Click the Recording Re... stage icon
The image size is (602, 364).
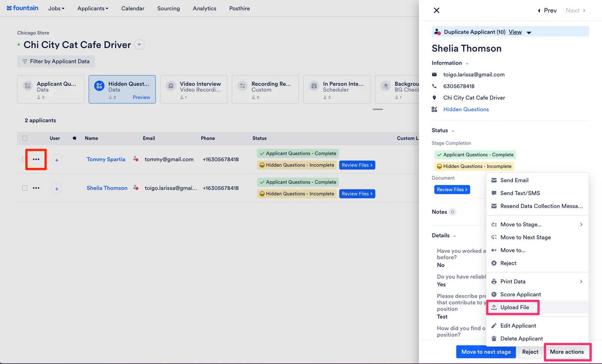click(x=243, y=86)
